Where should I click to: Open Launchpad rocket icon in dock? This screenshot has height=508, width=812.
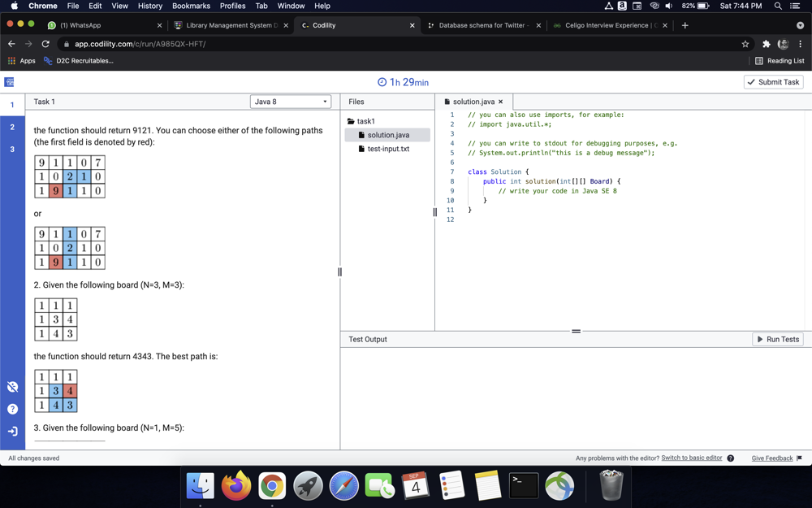tap(308, 486)
